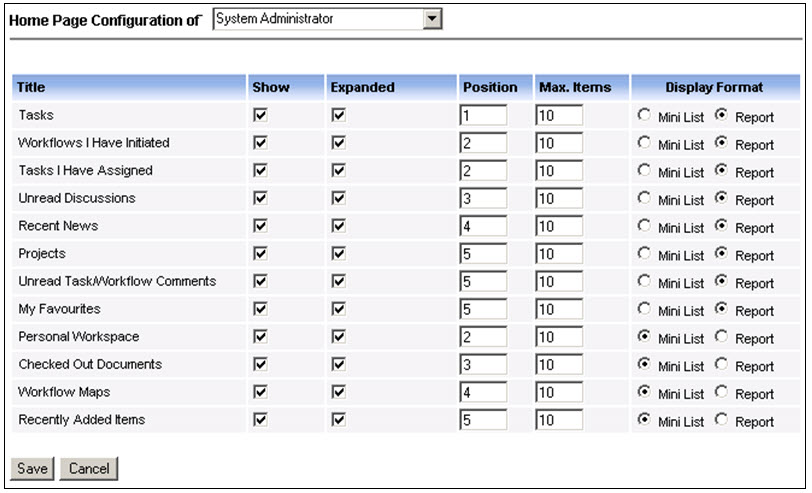
Task: Toggle Expanded for Tasks I Have Assigned
Action: point(339,170)
